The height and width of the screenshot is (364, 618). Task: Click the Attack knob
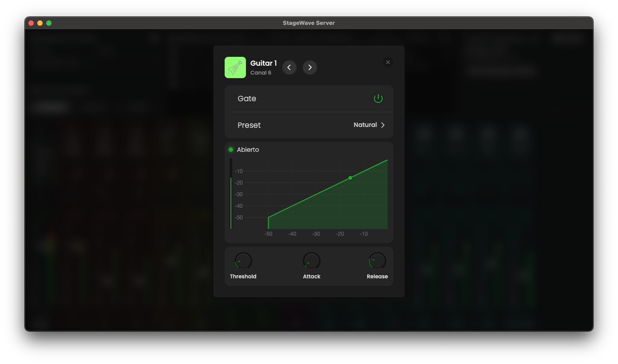click(311, 261)
